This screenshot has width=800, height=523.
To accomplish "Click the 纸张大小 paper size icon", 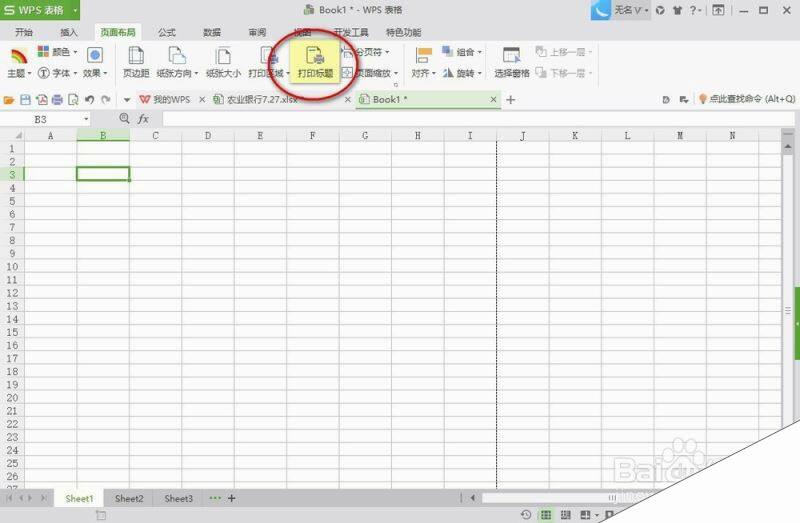I will [x=223, y=56].
